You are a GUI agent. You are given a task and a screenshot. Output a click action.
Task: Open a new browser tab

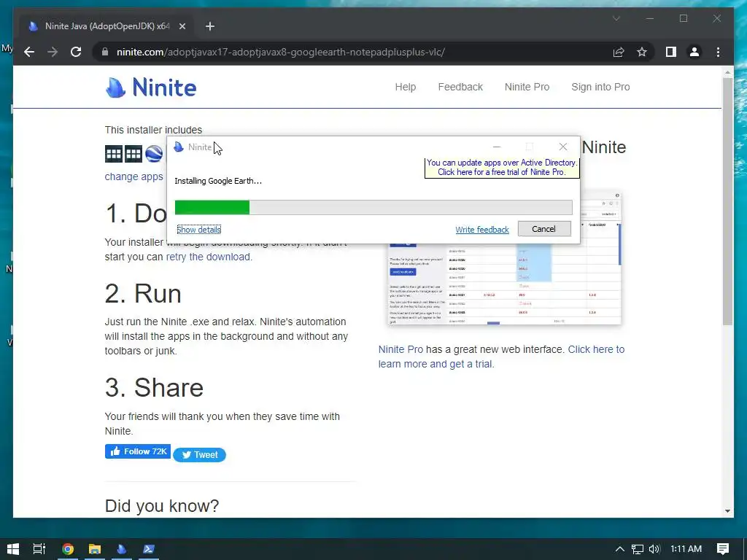[x=210, y=26]
